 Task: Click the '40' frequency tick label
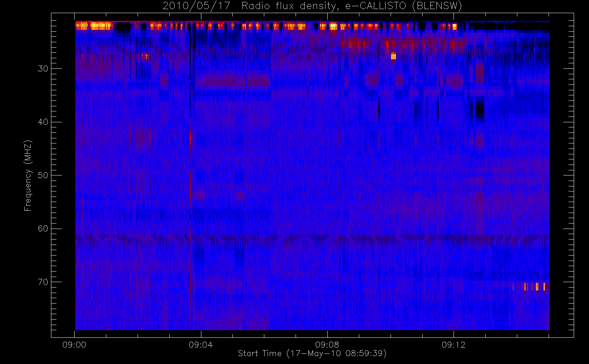point(43,122)
